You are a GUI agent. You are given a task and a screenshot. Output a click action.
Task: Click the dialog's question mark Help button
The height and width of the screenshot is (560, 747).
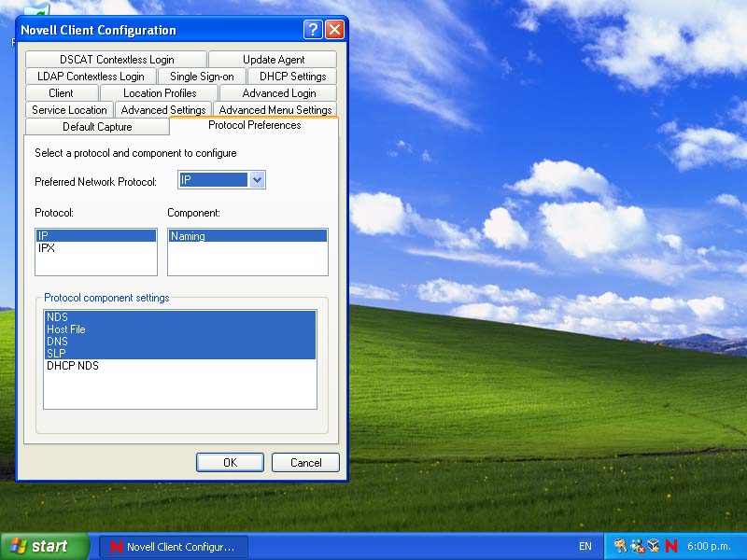[313, 30]
